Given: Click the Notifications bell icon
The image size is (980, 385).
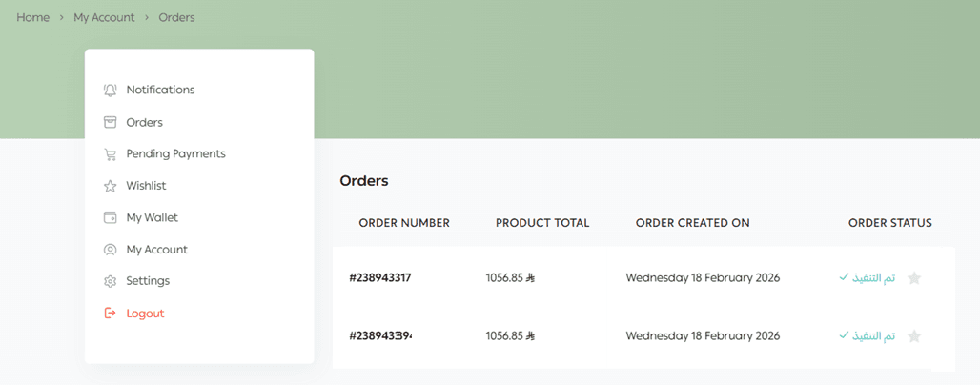Looking at the screenshot, I should tap(110, 90).
